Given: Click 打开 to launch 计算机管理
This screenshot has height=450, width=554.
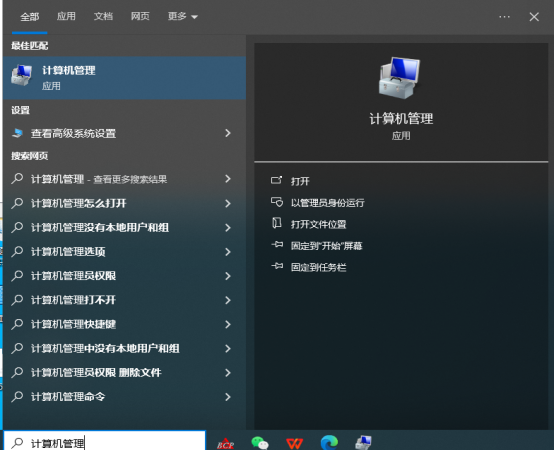Looking at the screenshot, I should pos(300,181).
